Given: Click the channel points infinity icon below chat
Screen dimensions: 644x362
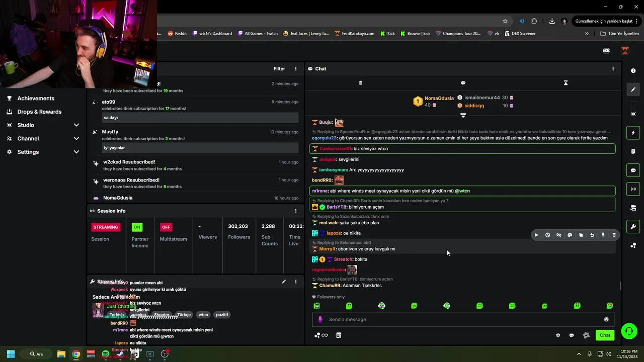Looking at the screenshot, I should pos(321,335).
